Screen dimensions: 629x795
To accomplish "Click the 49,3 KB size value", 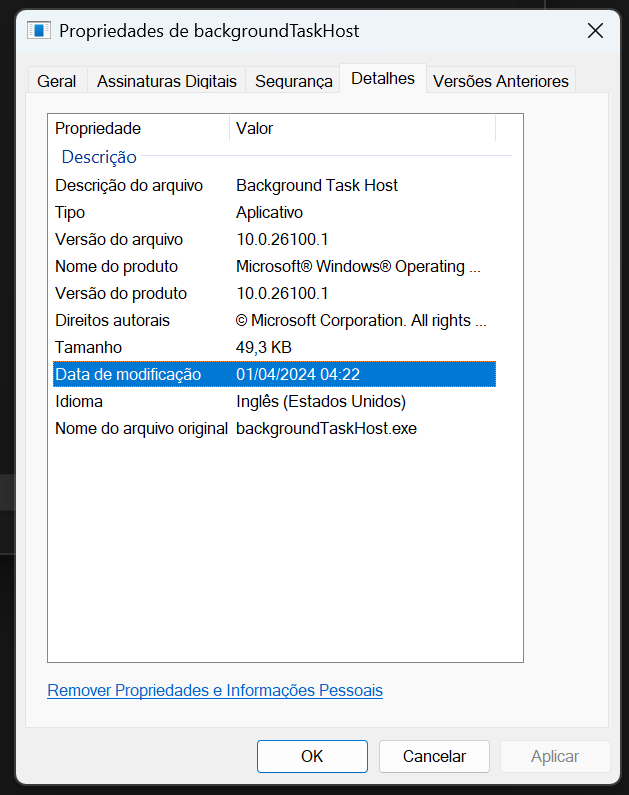I will click(x=264, y=347).
